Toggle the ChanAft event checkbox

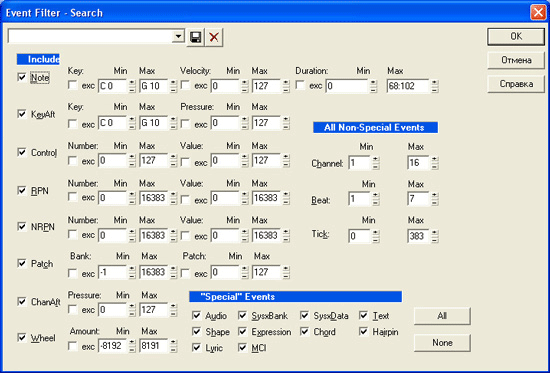click(22, 301)
